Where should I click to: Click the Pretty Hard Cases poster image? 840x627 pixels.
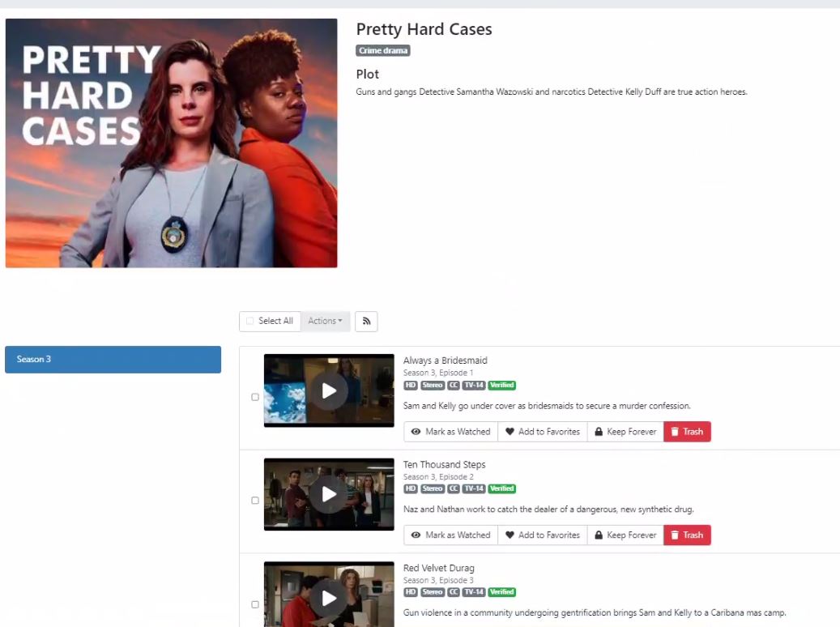tap(171, 143)
